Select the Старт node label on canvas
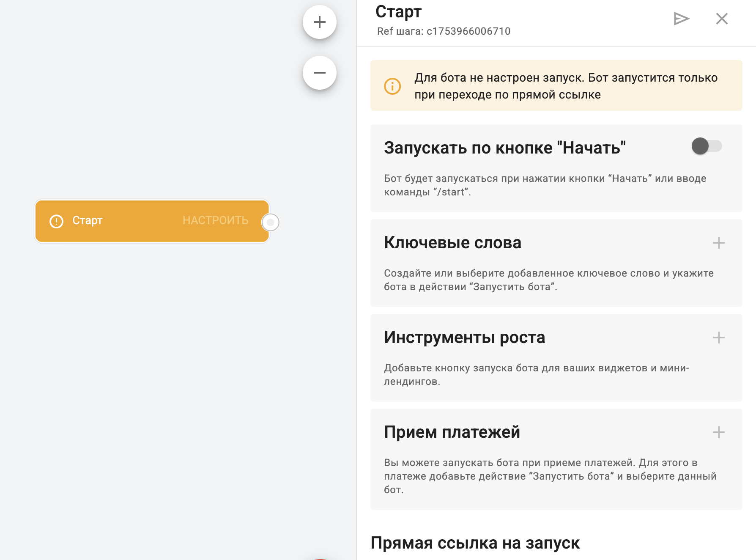Image resolution: width=756 pixels, height=560 pixels. (88, 220)
